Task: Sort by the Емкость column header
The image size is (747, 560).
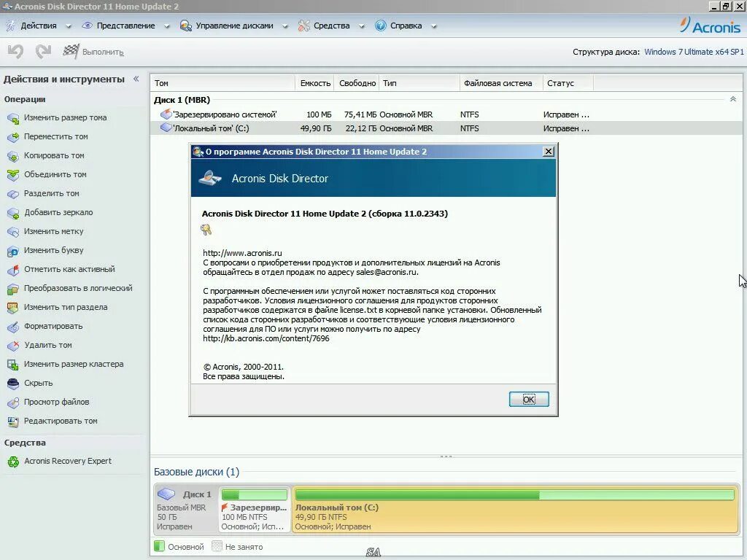Action: (x=315, y=83)
